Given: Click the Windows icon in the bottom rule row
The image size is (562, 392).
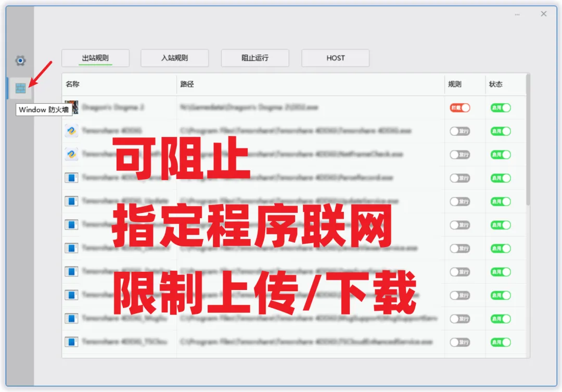Looking at the screenshot, I should (x=71, y=343).
